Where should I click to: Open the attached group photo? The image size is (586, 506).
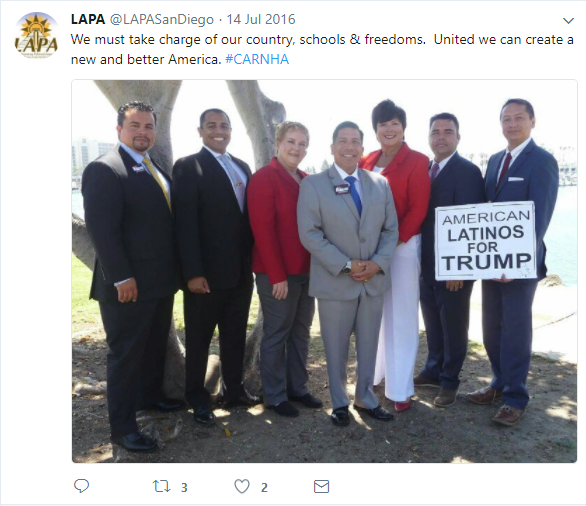324,271
